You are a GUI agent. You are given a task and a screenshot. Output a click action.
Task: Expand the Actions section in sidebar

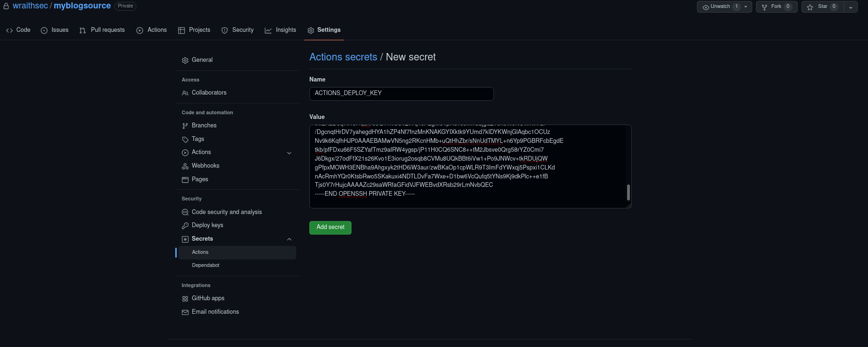(289, 153)
